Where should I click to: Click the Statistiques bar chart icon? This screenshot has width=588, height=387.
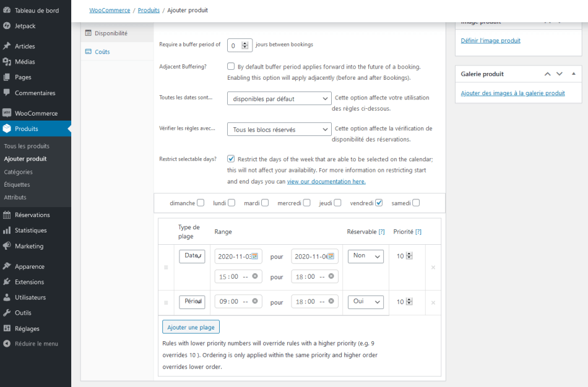7,231
